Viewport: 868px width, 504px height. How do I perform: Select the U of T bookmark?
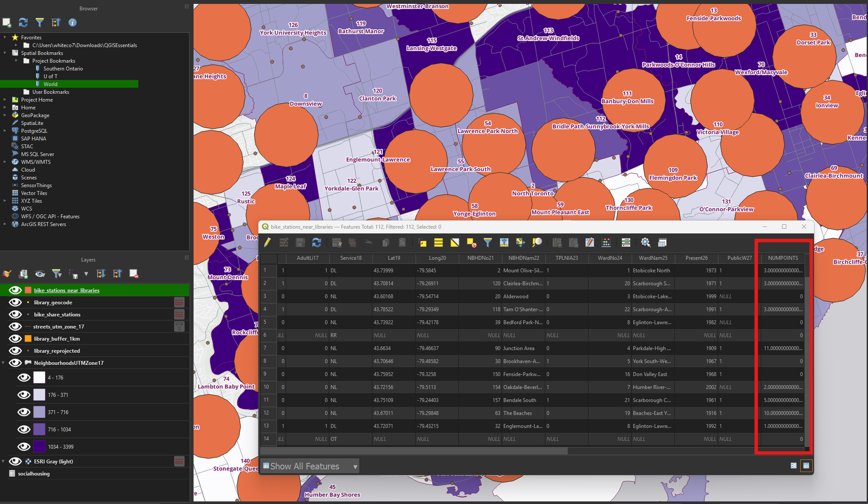[x=50, y=77]
